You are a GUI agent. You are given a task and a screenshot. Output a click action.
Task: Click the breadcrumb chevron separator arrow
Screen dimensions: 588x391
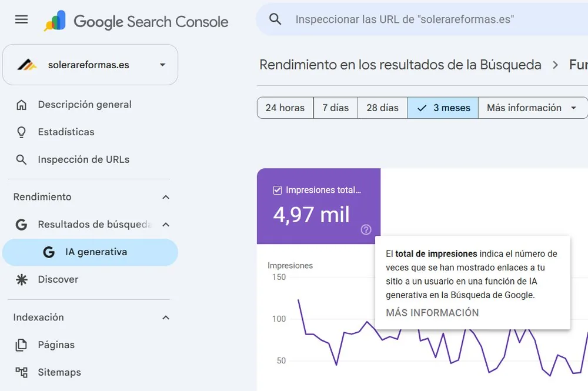(556, 65)
